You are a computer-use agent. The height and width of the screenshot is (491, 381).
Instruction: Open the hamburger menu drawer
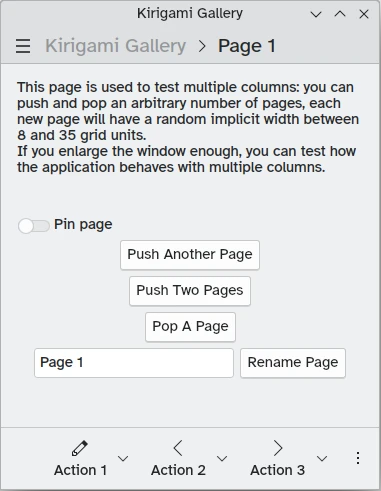23,46
